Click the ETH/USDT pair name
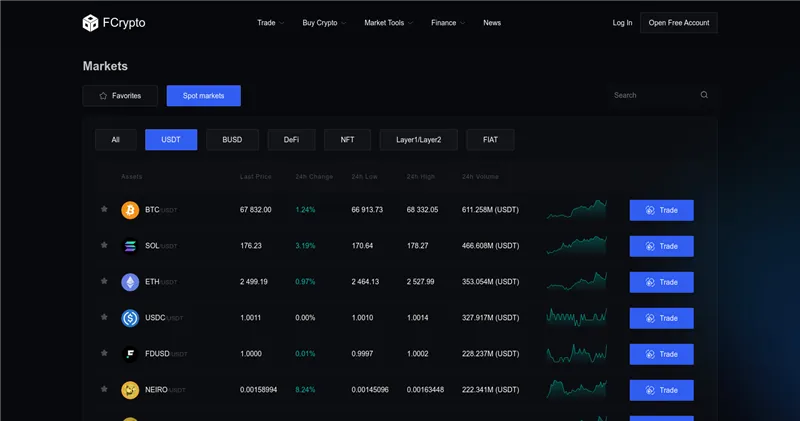Viewport: 800px width, 421px height. click(x=161, y=282)
